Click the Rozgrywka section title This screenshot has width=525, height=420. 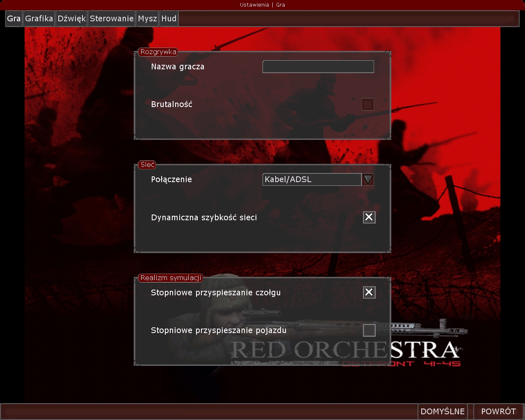[x=158, y=52]
